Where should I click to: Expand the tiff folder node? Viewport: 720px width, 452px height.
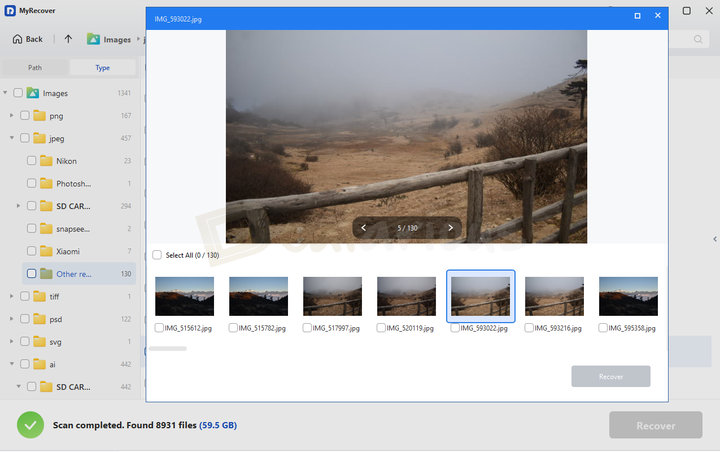11,296
